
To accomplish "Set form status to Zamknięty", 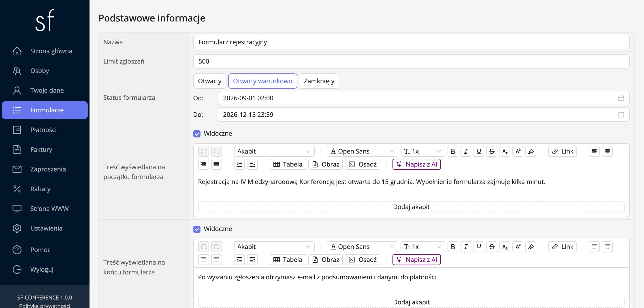I will pos(319,81).
